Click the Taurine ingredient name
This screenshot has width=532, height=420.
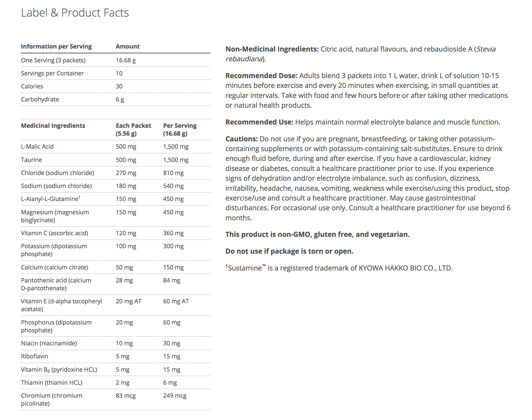pyautogui.click(x=31, y=160)
